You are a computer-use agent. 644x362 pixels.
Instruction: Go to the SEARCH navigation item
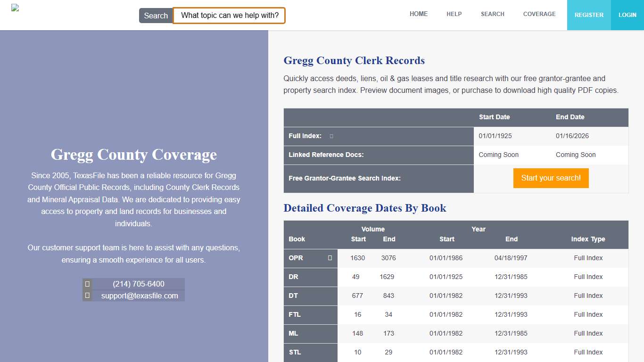[492, 14]
